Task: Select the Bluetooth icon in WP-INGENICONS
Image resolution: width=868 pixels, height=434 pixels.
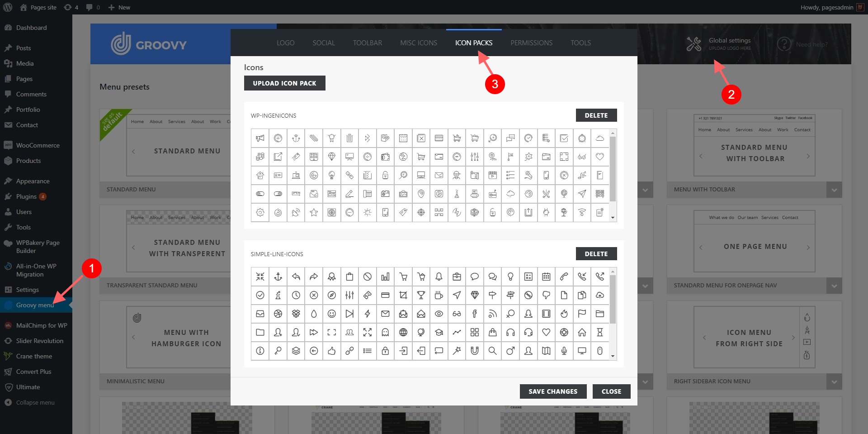Action: tap(367, 138)
